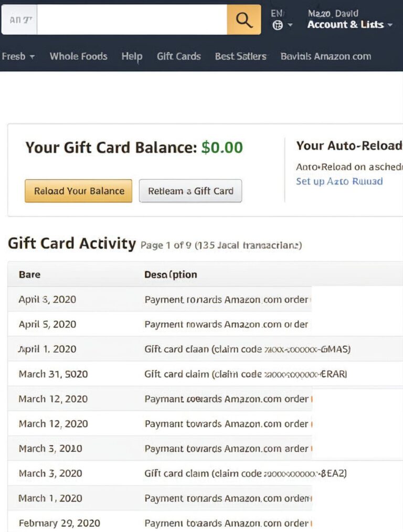Open the language selector dropdown arrow
This screenshot has height=532, width=403.
point(290,25)
